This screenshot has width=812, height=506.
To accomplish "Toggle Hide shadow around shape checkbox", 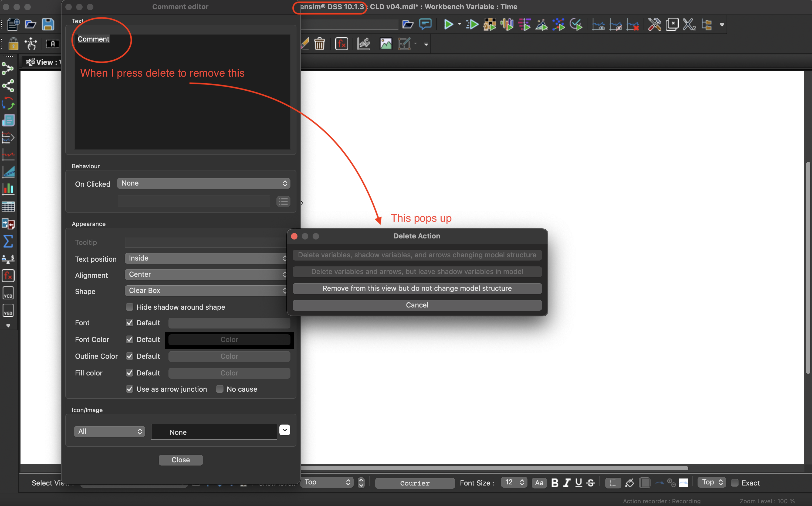I will point(129,307).
